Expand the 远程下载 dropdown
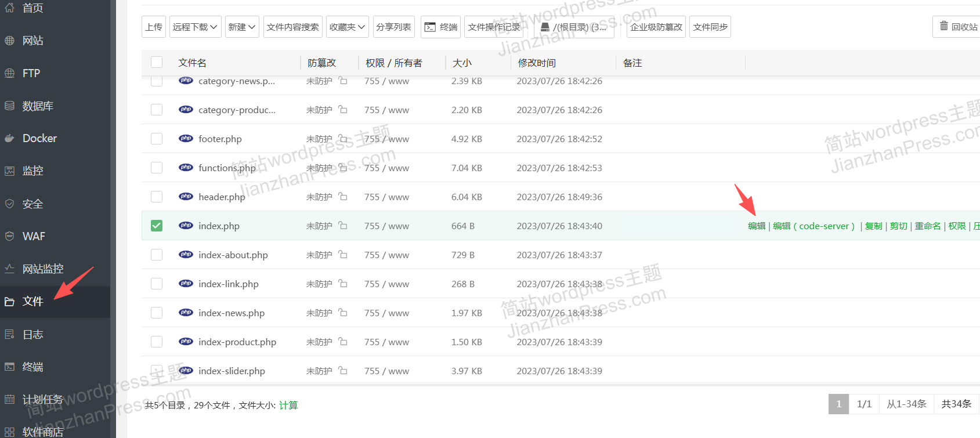This screenshot has width=980, height=438. click(x=195, y=27)
